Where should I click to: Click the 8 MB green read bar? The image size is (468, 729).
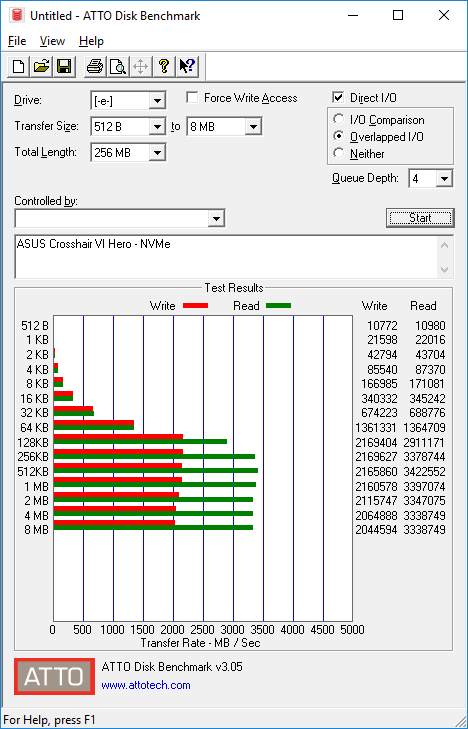pos(153,527)
